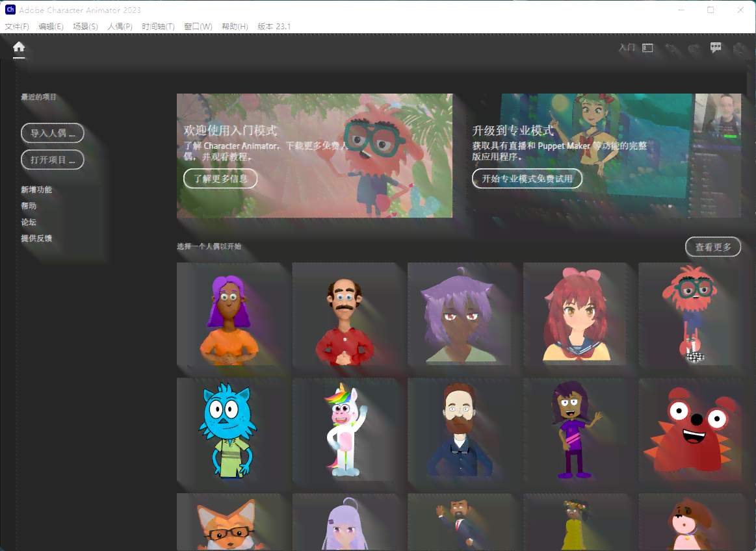Click the dimmed redo arrow icon

click(694, 47)
